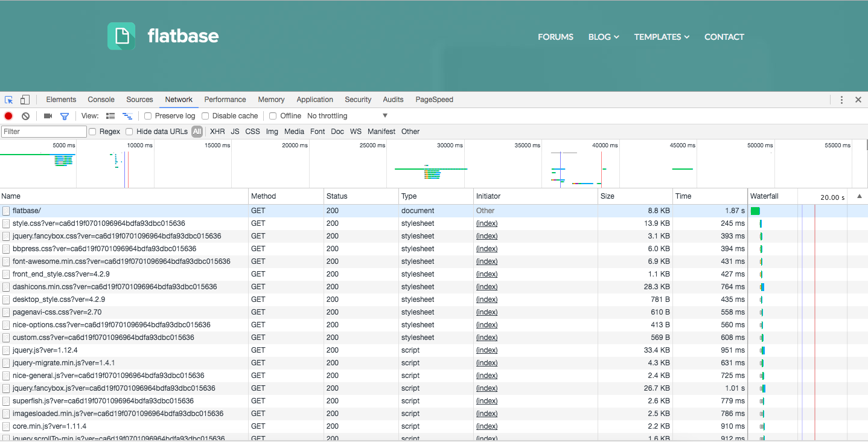Image resolution: width=868 pixels, height=442 pixels.
Task: Filter requests by Doc type
Action: [x=337, y=132]
